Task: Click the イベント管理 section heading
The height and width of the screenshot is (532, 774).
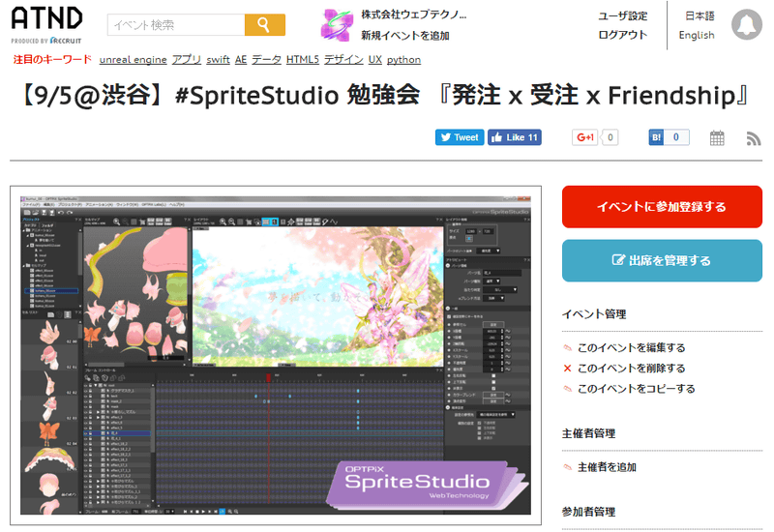Action: pos(594,314)
